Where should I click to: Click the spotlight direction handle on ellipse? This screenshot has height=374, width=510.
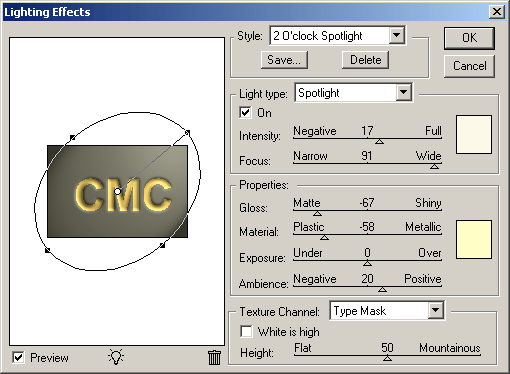(187, 133)
